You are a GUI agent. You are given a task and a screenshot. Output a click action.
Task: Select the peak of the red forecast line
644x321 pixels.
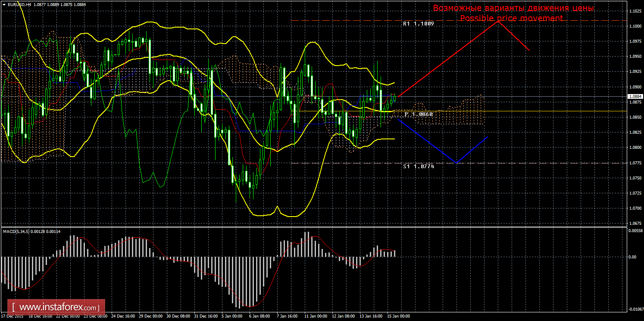click(498, 21)
